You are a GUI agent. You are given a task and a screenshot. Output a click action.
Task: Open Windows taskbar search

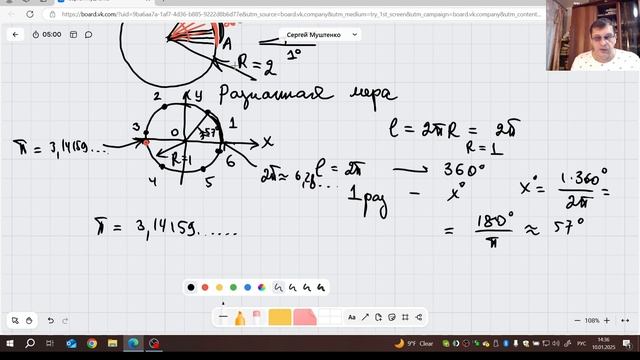tap(30, 343)
